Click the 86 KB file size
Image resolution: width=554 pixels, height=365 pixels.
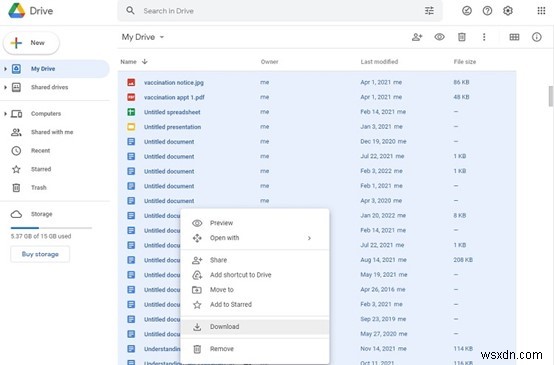(x=461, y=82)
